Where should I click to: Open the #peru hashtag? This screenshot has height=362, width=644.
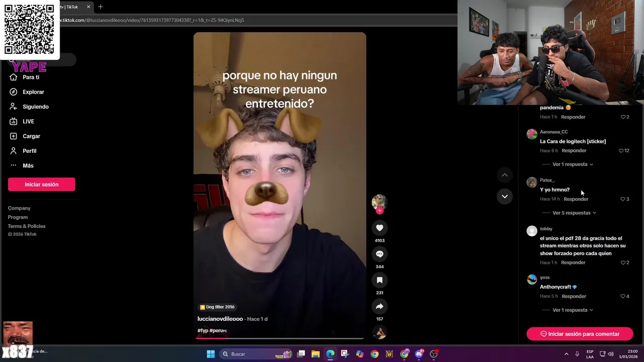tap(218, 330)
